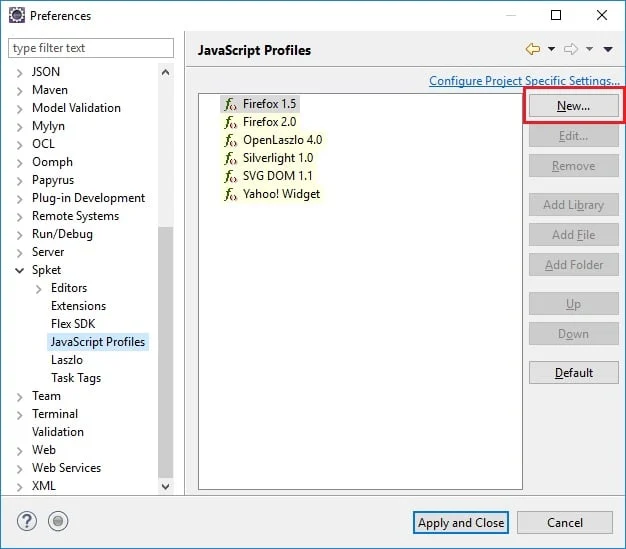
Task: Click the tree scrollbar down arrow
Action: [166, 486]
